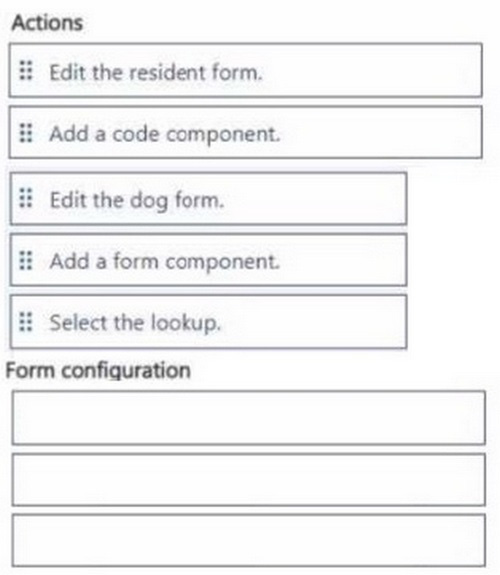This screenshot has height=575, width=500.
Task: Click the 'lookup' text label
Action: [186, 323]
